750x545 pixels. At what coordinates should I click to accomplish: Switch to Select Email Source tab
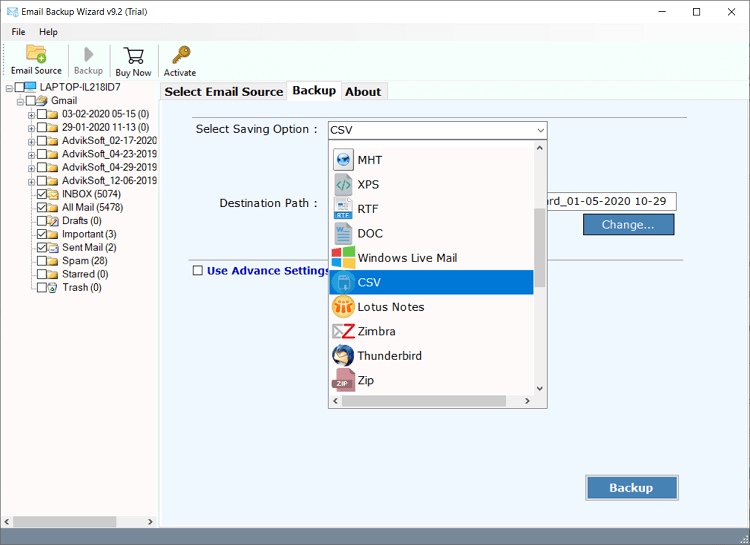click(x=224, y=91)
